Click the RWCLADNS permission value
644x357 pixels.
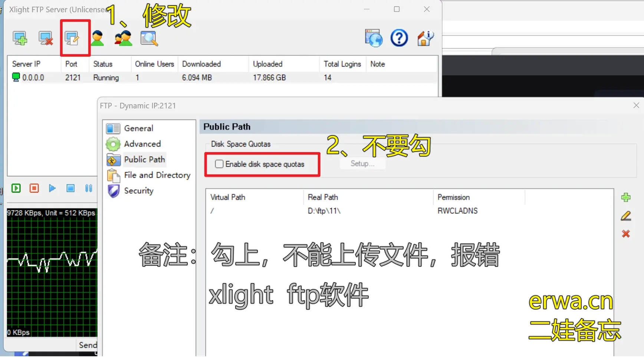click(x=457, y=211)
